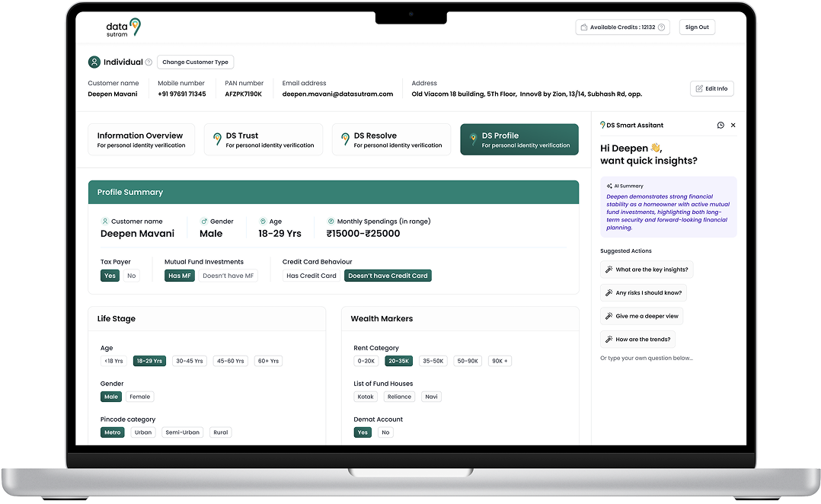Close the DS Smart Assistant panel
Screen dimensions: 821x504
(x=733, y=125)
